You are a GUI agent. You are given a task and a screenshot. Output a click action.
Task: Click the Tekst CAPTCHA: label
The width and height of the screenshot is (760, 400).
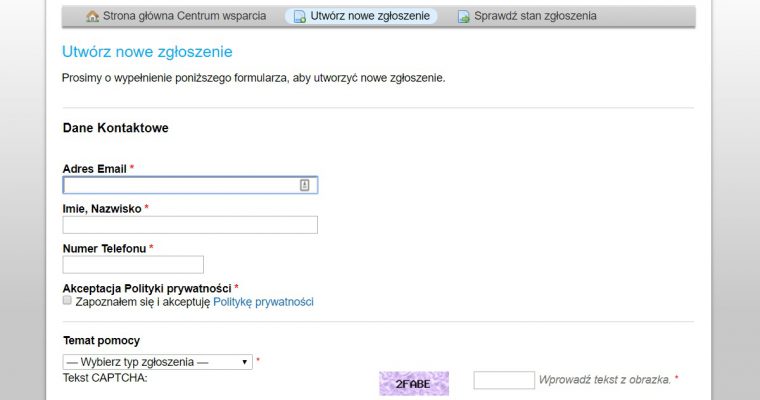105,378
